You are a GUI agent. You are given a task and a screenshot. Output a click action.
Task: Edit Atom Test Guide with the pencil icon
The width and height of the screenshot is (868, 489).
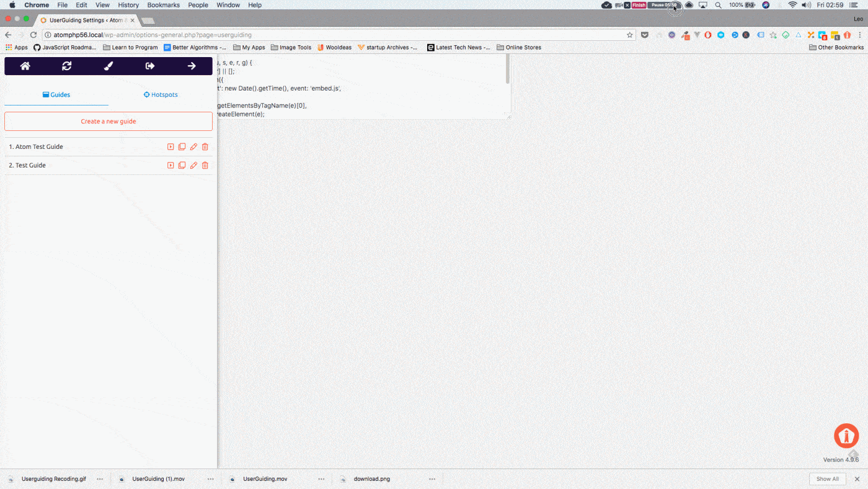point(193,146)
